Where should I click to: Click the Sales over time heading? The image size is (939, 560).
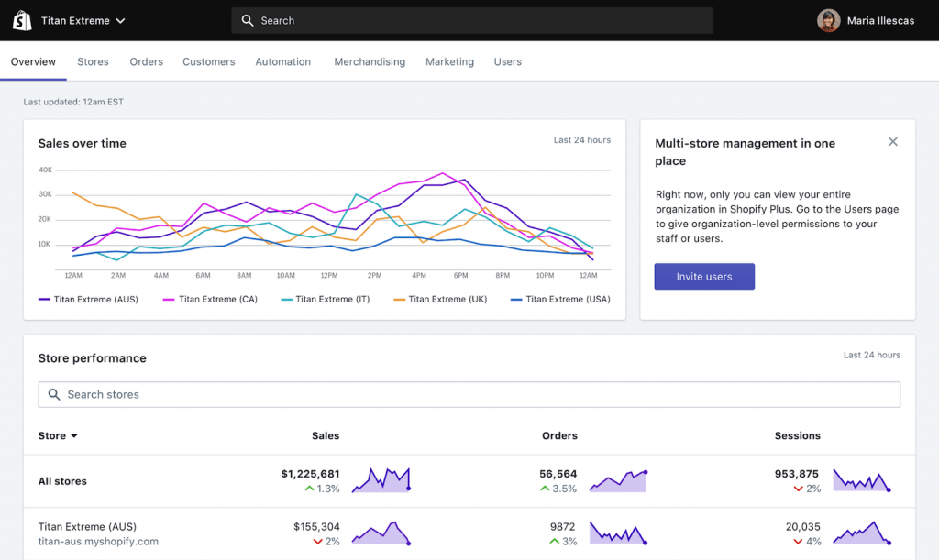pos(82,144)
